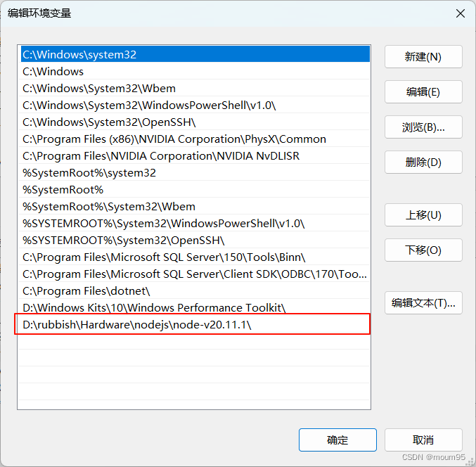This screenshot has width=476, height=467.
Task: Click the 删除(D) delete button
Action: 423,162
